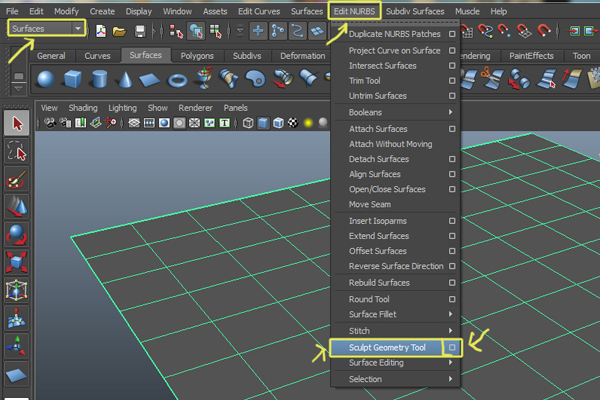The image size is (600, 400).
Task: Open Trim Tool option box
Action: point(452,81)
